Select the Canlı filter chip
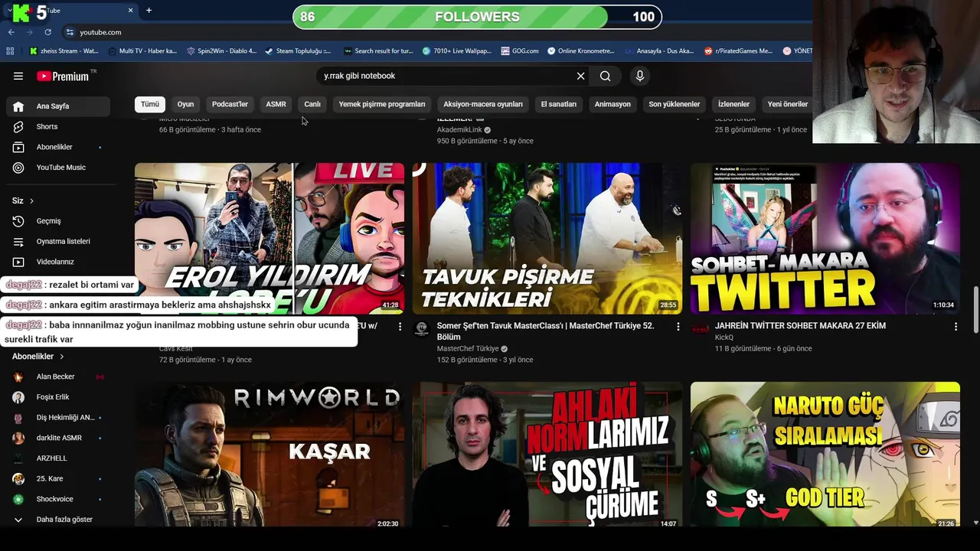The height and width of the screenshot is (551, 980). point(312,104)
